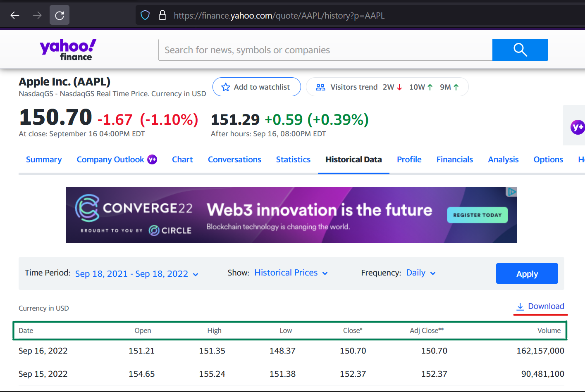This screenshot has width=585, height=392.
Task: Click the Adj Close** column header
Action: tap(427, 330)
